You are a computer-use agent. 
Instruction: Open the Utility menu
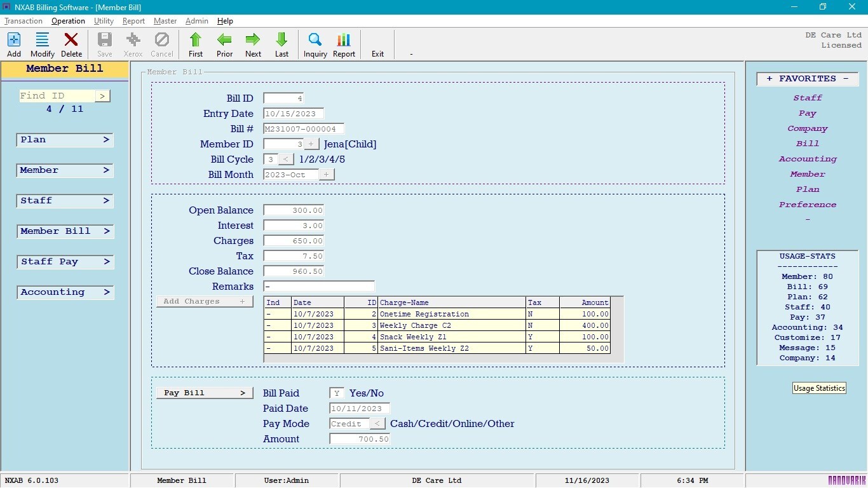[x=104, y=21]
